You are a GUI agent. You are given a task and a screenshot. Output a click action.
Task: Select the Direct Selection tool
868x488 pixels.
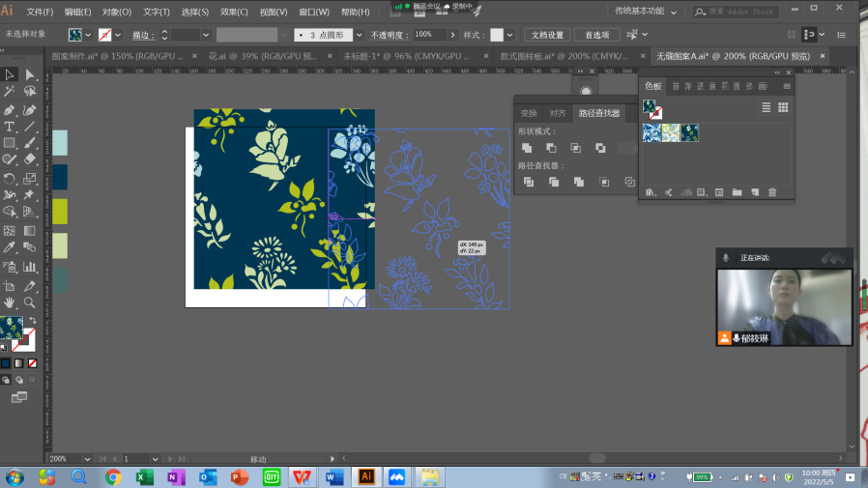click(x=30, y=74)
